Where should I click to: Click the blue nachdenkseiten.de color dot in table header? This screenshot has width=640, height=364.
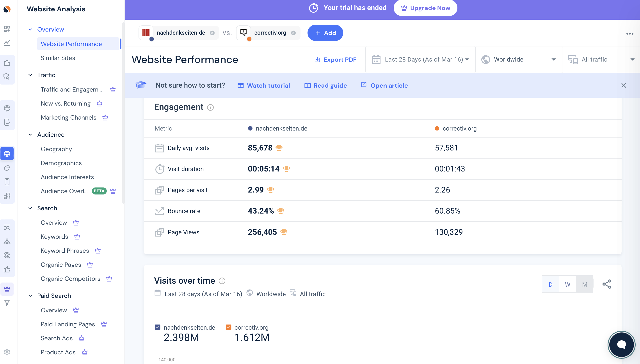tap(250, 129)
